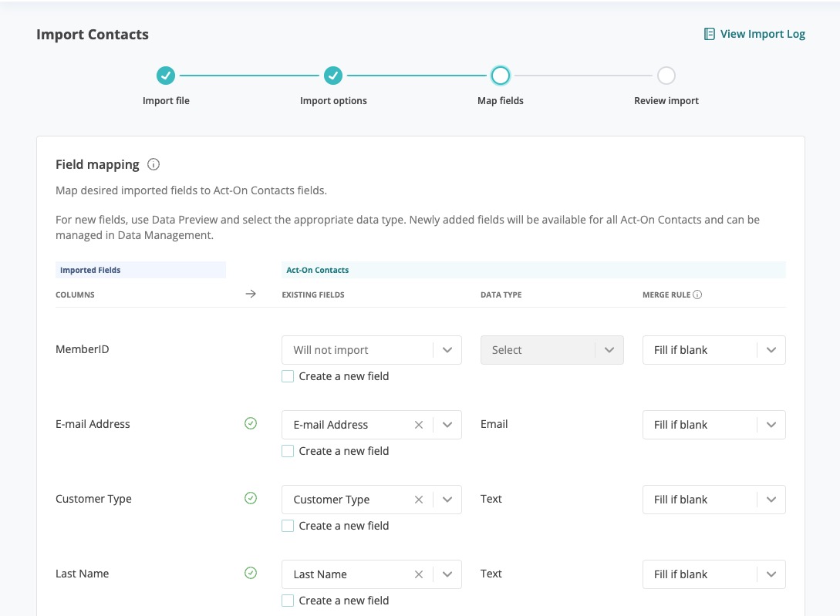The image size is (840, 616).
Task: Open the MemberID Will not import dropdown
Action: tap(371, 350)
